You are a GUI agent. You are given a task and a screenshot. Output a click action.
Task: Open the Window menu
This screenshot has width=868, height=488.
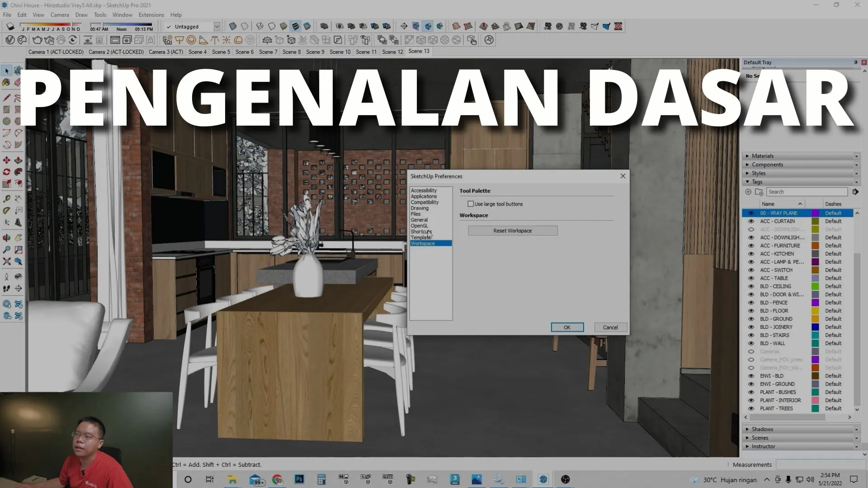click(x=122, y=15)
